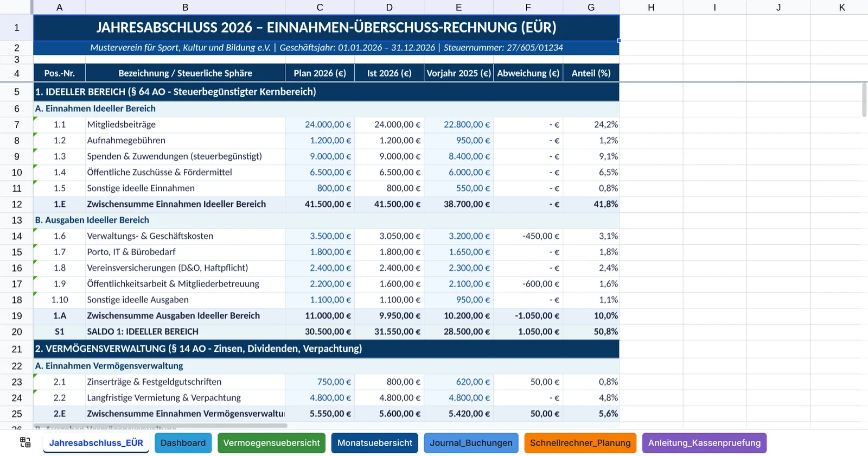Open the Vermoegensuebersicht sheet tab

click(271, 443)
